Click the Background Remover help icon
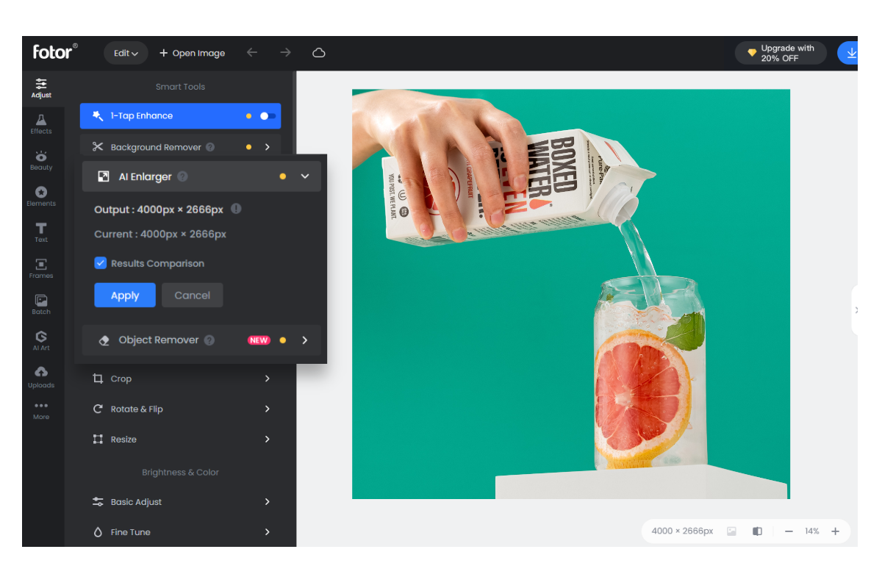The width and height of the screenshot is (882, 588). (x=210, y=147)
